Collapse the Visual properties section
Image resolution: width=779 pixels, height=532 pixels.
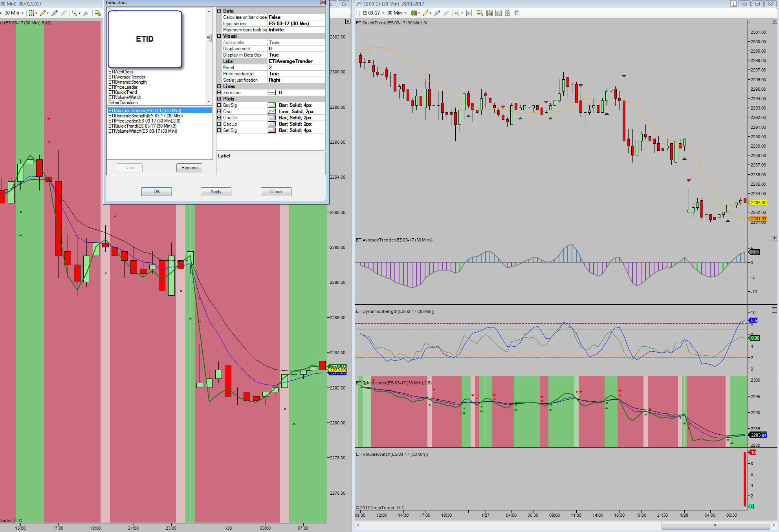pos(219,36)
